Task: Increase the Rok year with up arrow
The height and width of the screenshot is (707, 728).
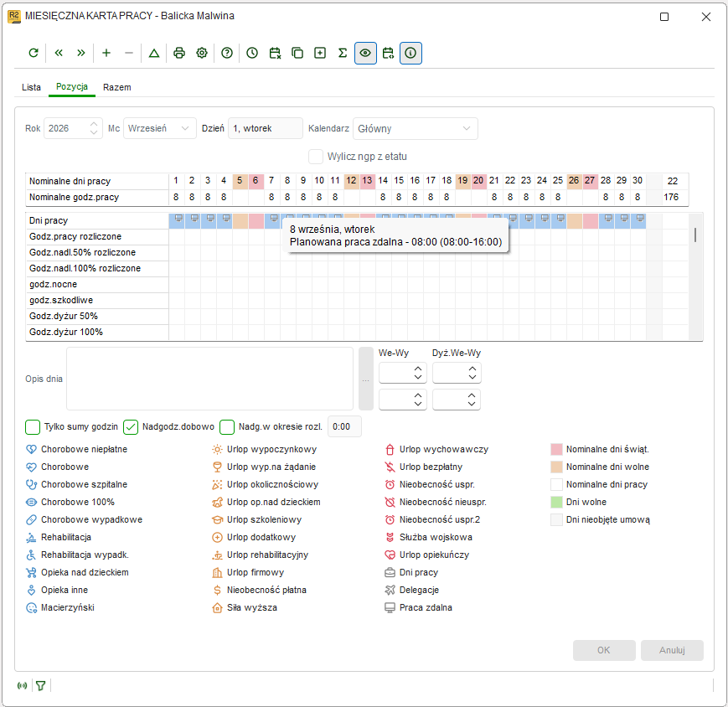Action: coord(94,125)
